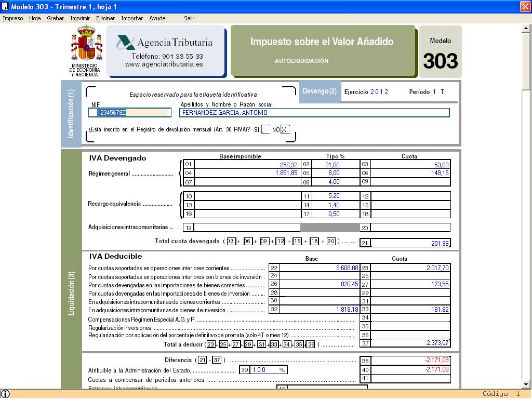Click empty cuota field 09
Viewport: 532px width, 399px height.
click(x=410, y=182)
